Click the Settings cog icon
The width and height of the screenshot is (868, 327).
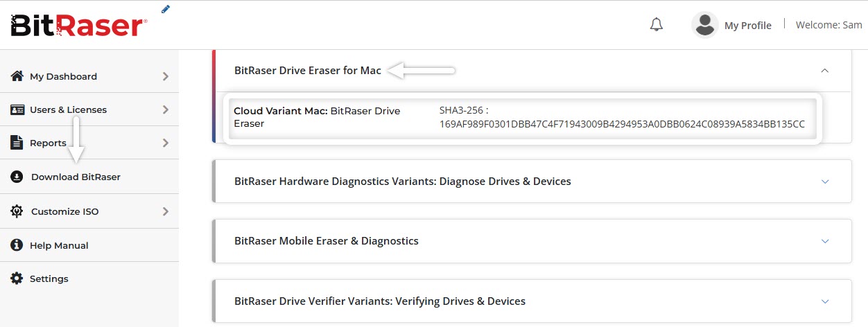pos(17,279)
